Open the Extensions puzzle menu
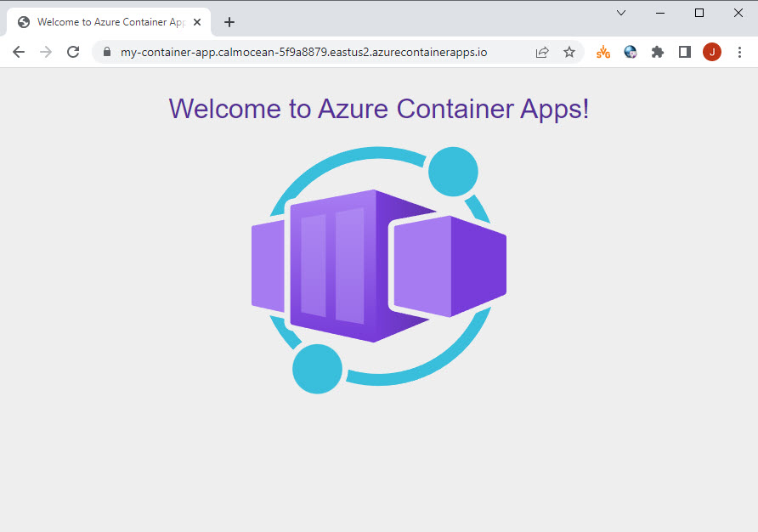The image size is (758, 532). 658,52
